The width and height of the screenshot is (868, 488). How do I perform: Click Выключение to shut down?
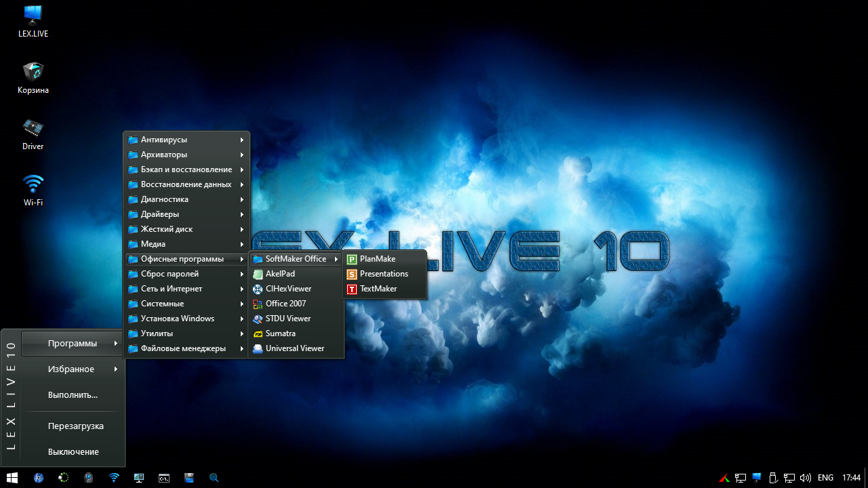(73, 452)
